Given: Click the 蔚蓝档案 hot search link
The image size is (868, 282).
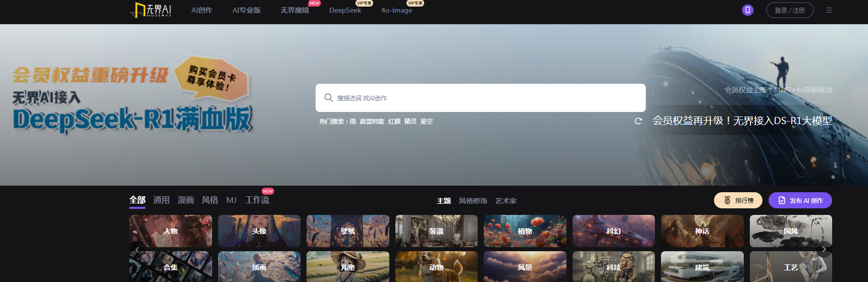Looking at the screenshot, I should (372, 122).
